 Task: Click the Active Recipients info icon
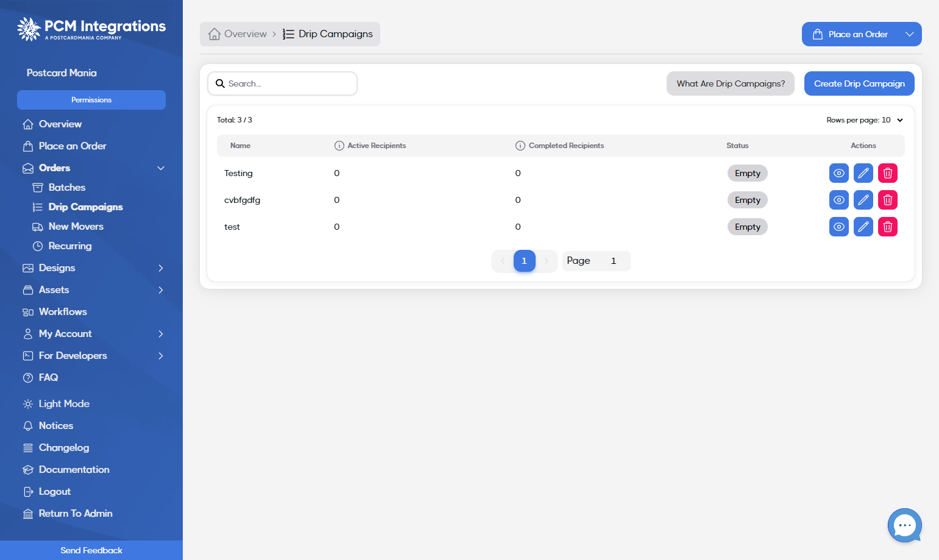339,146
